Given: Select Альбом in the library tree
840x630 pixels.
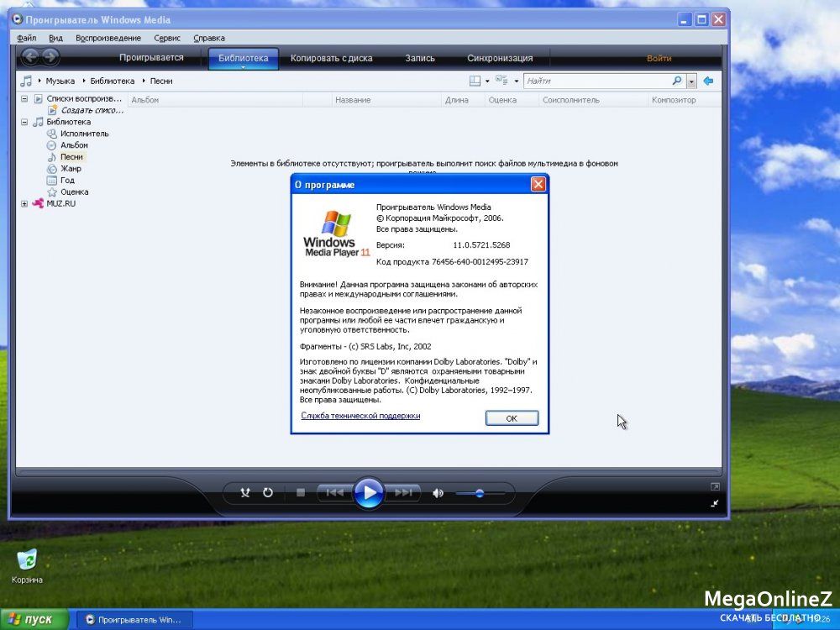Looking at the screenshot, I should tap(74, 145).
